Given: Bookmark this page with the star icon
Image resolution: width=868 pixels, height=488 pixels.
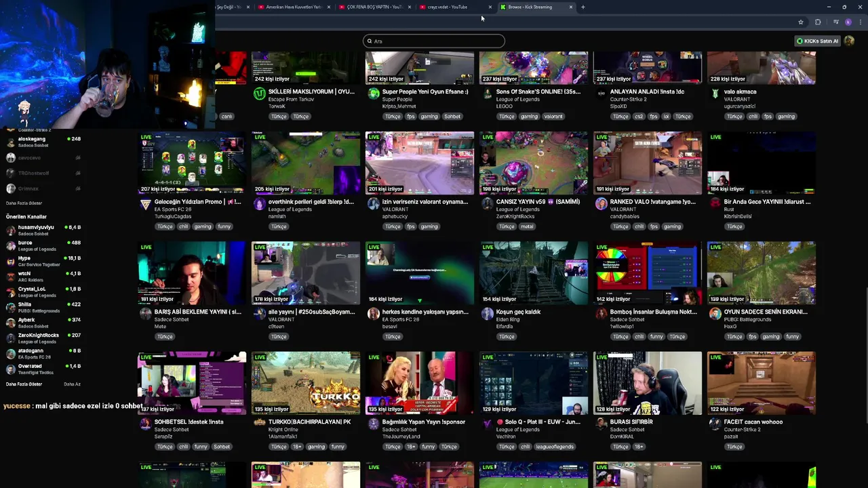Looking at the screenshot, I should tap(801, 22).
